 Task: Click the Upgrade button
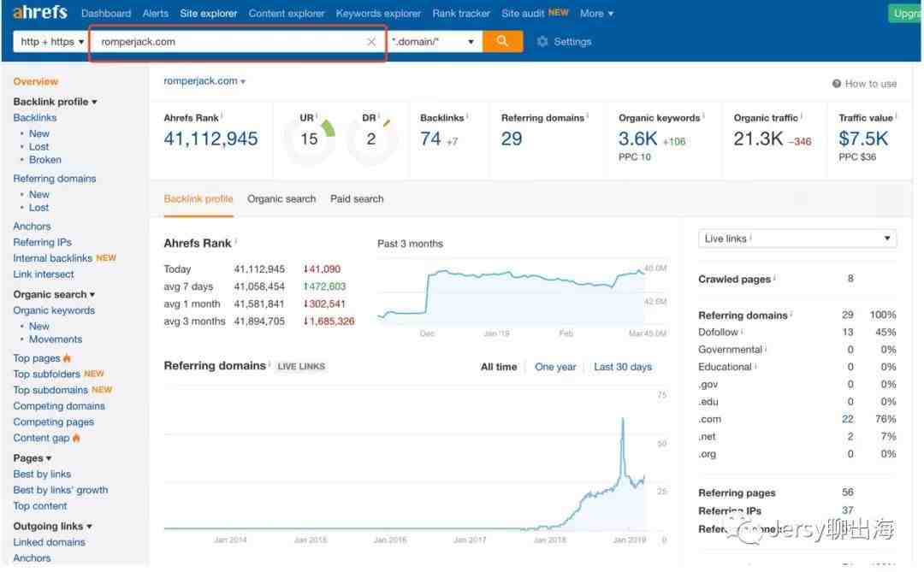[904, 13]
